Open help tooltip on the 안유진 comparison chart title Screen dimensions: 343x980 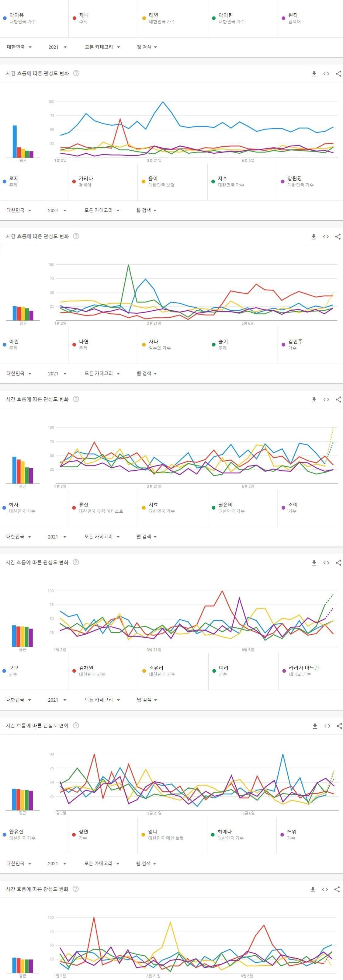(76, 889)
